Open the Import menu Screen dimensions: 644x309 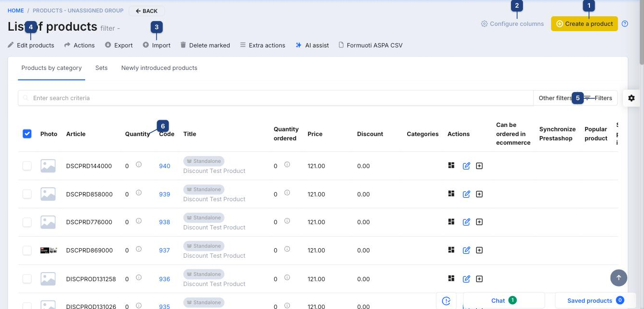point(156,45)
